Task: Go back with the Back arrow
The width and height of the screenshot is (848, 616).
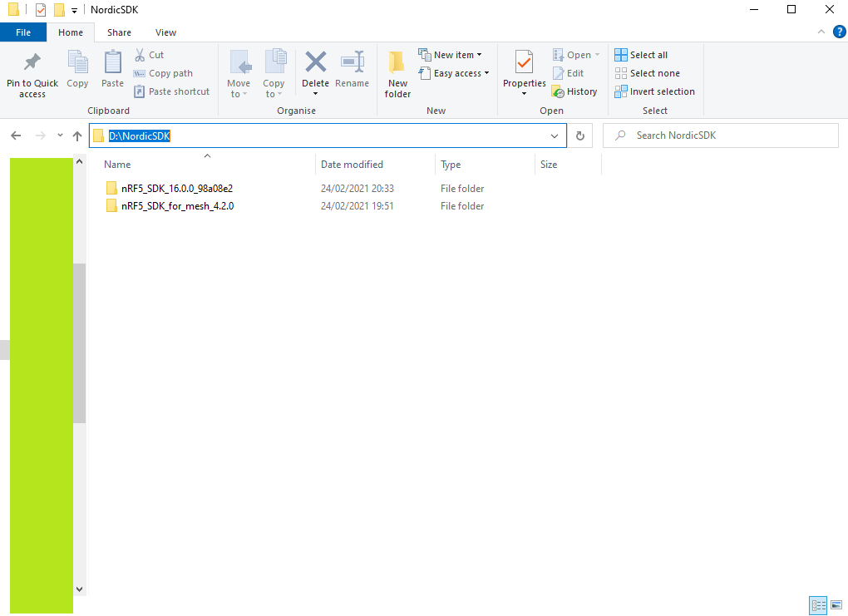Action: (17, 136)
